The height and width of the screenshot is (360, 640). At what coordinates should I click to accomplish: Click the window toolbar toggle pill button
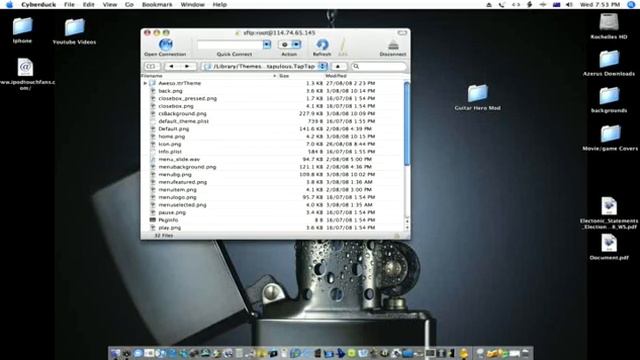click(402, 33)
